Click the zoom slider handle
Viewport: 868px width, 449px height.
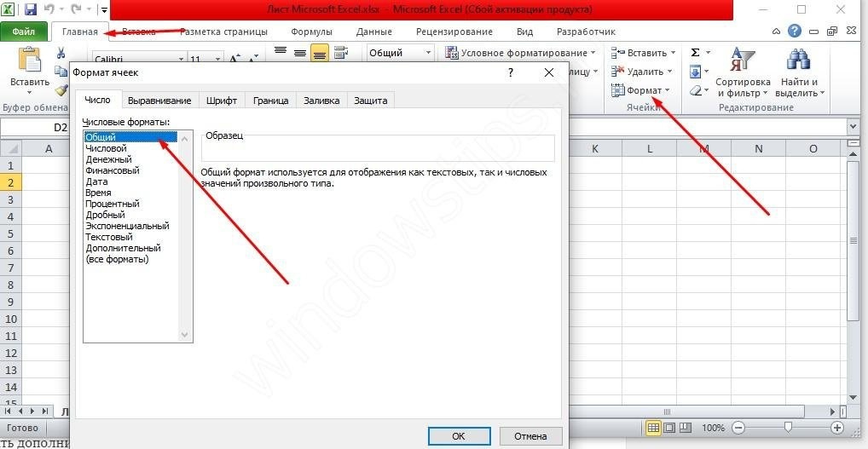point(788,428)
